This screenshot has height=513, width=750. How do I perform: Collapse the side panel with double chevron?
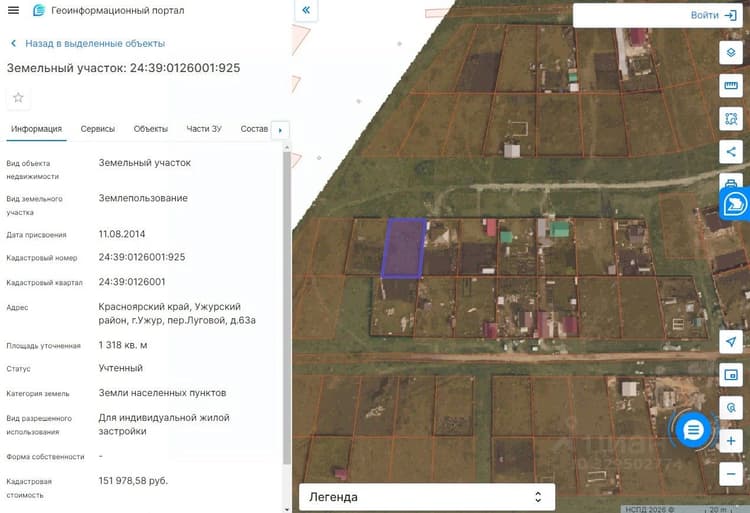306,10
